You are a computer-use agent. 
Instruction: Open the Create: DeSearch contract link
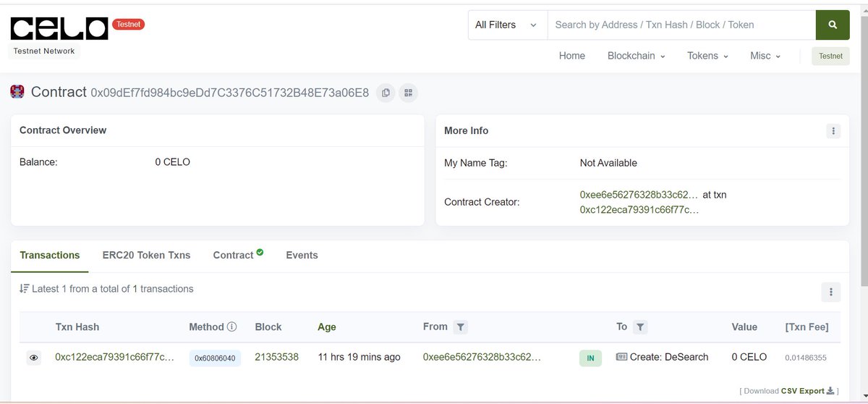pyautogui.click(x=669, y=357)
